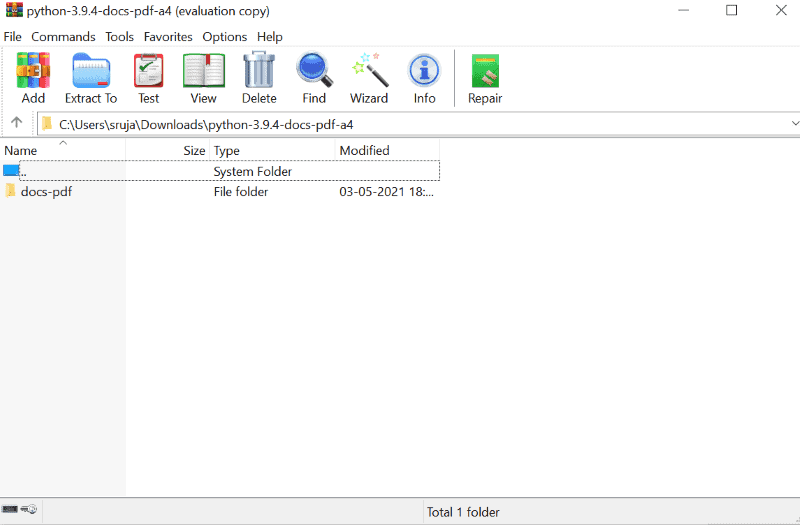Click the WinRAR title bar icon
Screen dimensions: 800x525
14,10
